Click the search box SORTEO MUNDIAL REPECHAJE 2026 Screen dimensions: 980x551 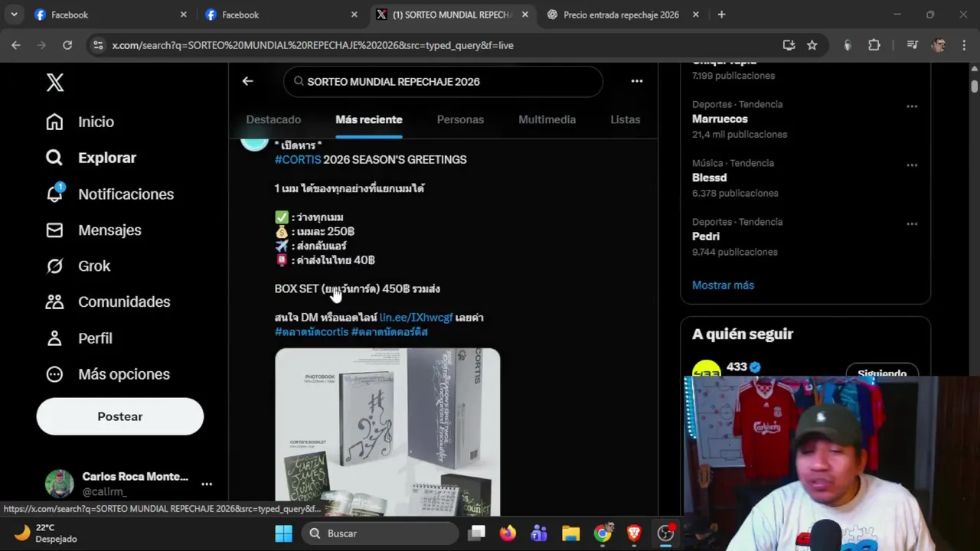click(443, 81)
